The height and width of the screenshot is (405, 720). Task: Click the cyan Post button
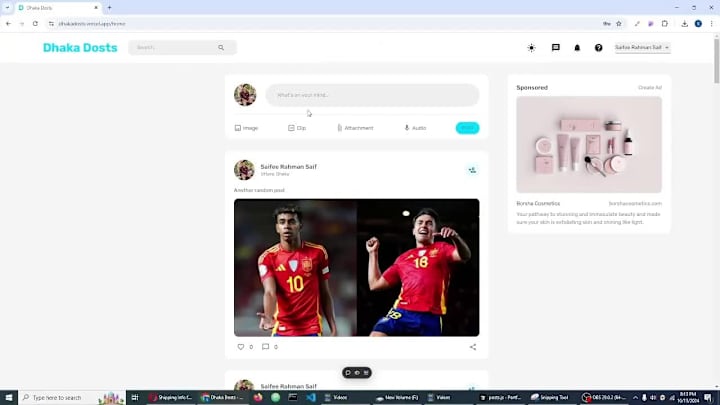click(x=467, y=128)
